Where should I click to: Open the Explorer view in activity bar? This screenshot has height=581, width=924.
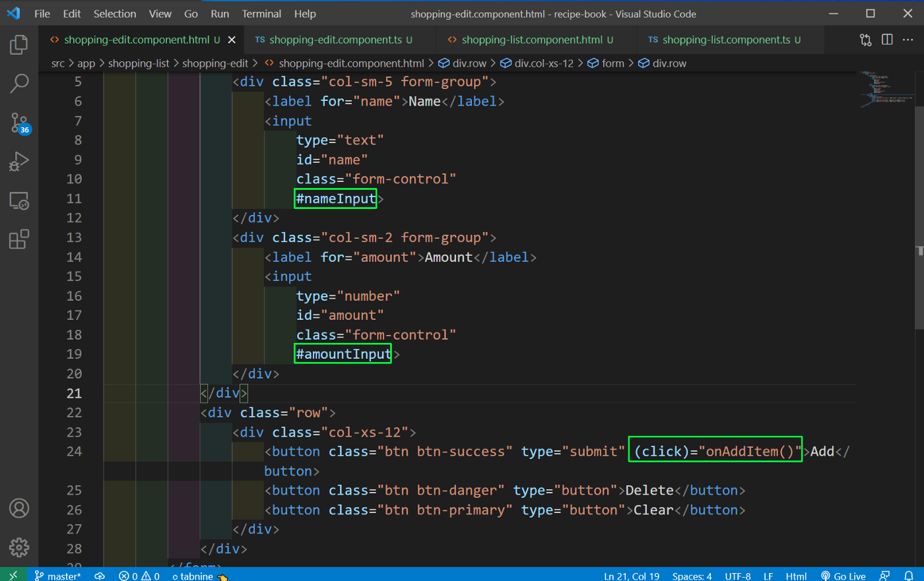click(x=19, y=45)
